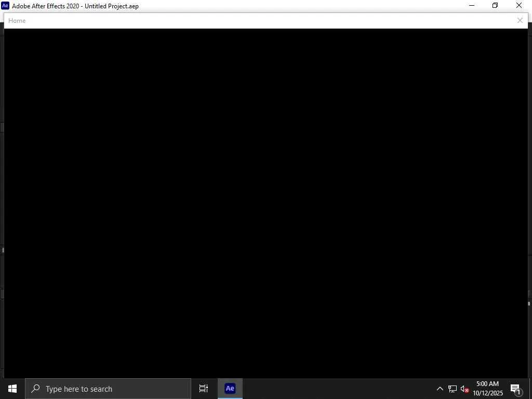Restore down the After Effects window

pos(495,5)
